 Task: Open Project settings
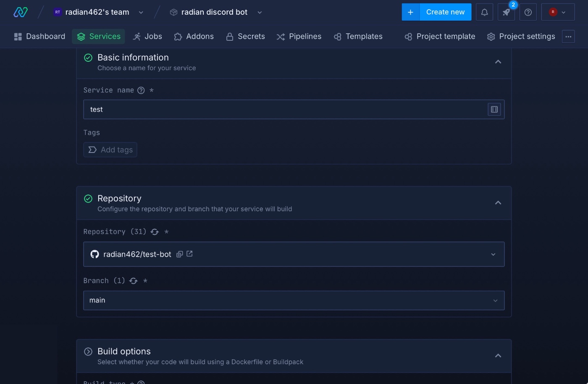coord(521,37)
